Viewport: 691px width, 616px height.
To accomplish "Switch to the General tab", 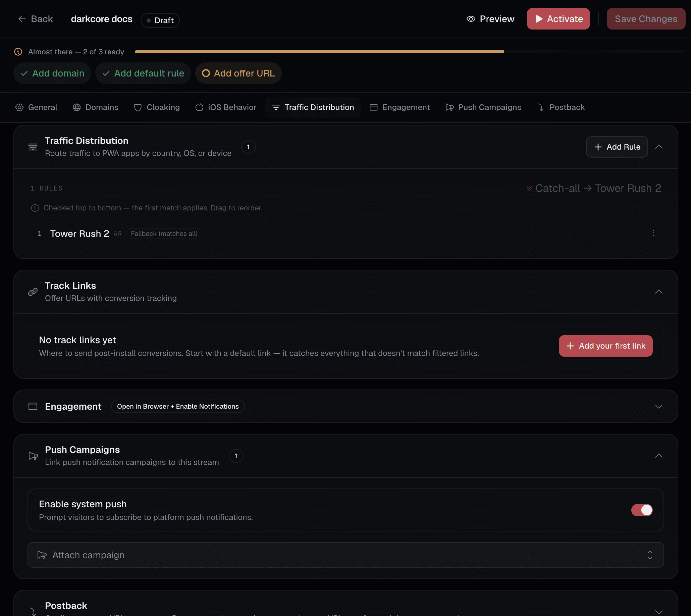I will (36, 107).
